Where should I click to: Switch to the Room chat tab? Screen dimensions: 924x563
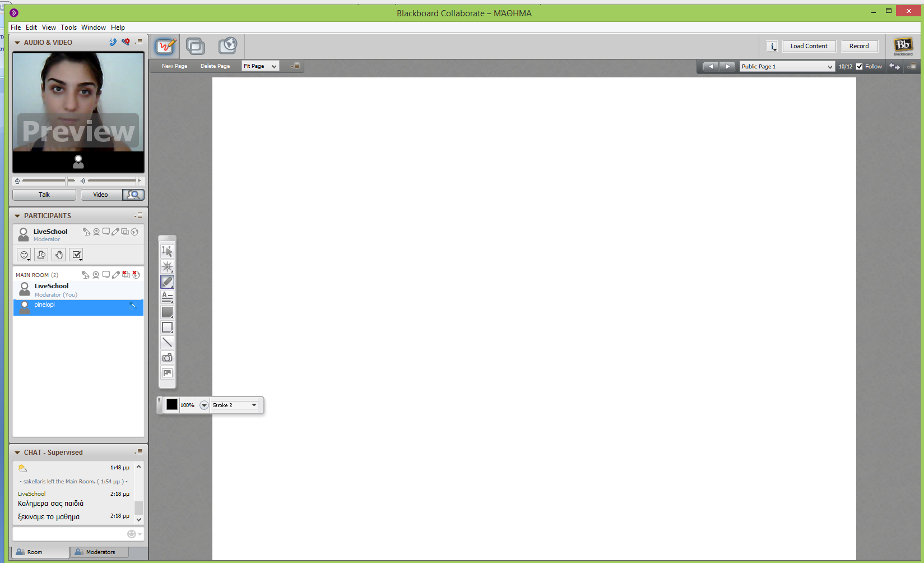coord(40,552)
